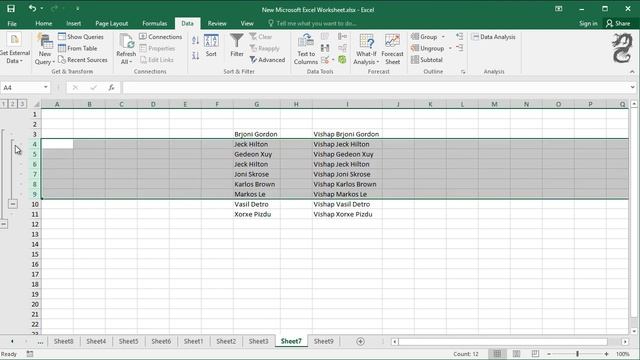
Task: Switch to Page Layout view icon
Action: pos(516,354)
